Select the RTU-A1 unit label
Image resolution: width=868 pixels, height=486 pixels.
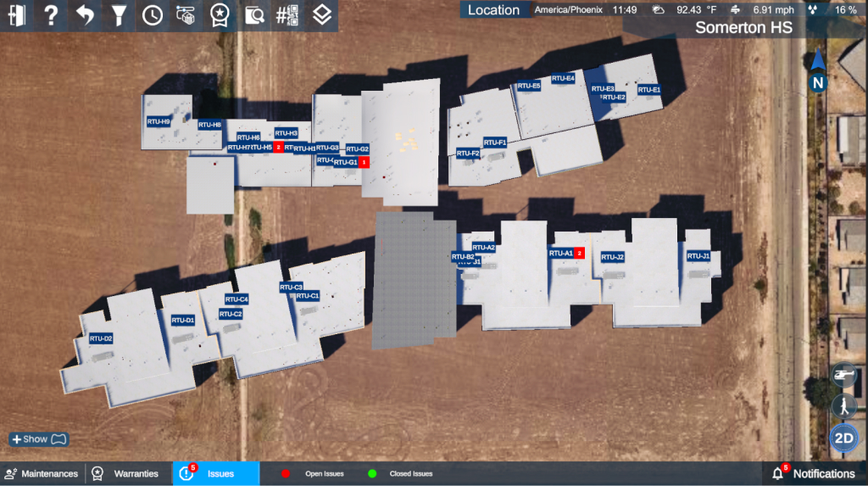[560, 253]
